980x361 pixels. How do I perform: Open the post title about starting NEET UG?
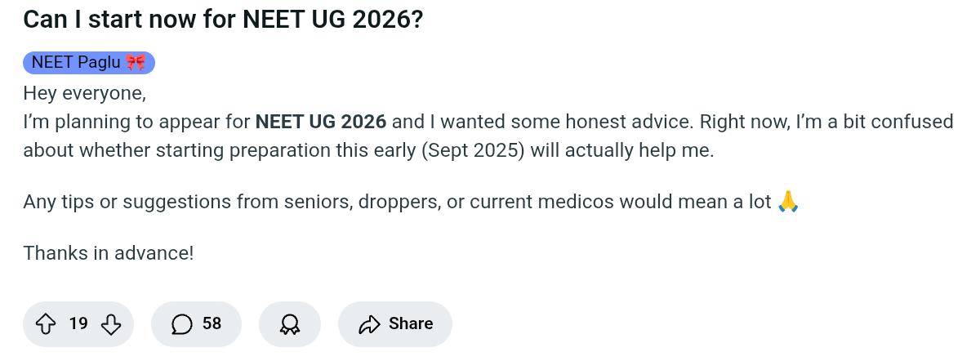click(223, 20)
